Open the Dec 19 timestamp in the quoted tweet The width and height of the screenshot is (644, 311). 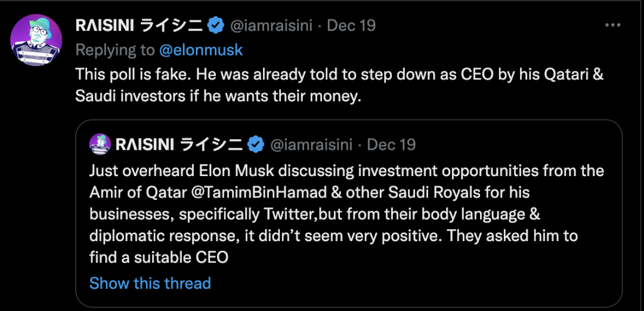click(x=392, y=145)
